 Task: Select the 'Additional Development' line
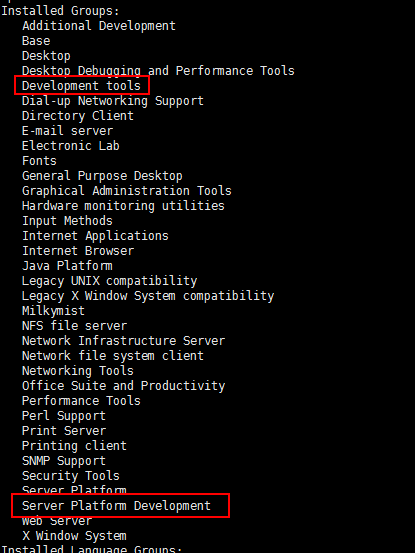coord(99,26)
